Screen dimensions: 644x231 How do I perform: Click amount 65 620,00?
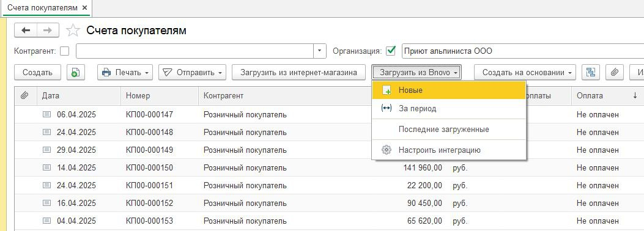[x=424, y=221]
